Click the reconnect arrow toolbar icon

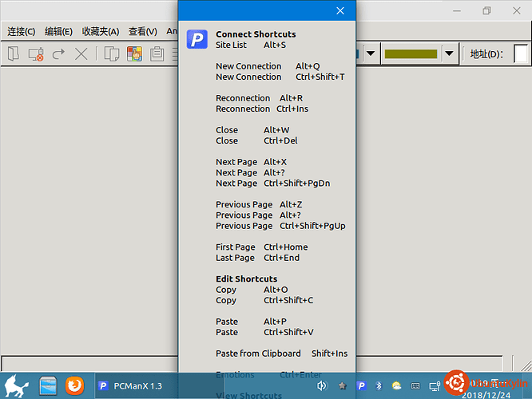pyautogui.click(x=58, y=54)
